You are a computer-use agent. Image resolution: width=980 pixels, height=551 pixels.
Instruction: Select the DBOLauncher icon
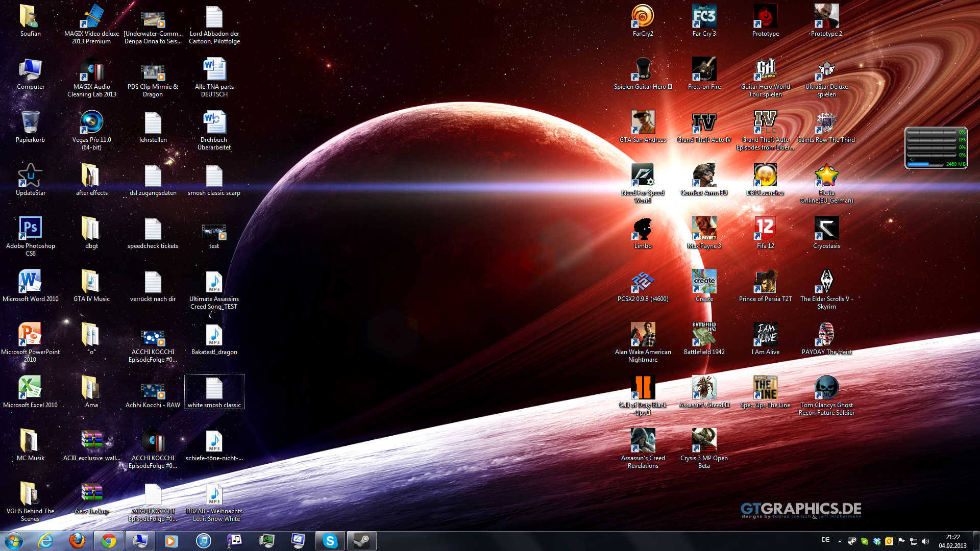pyautogui.click(x=765, y=180)
